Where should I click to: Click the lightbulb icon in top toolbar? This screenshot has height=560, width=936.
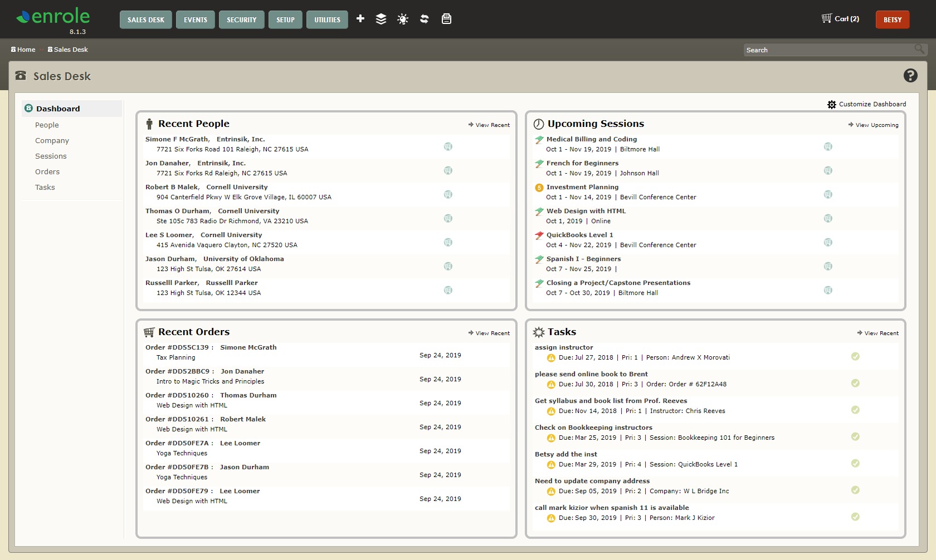point(403,19)
